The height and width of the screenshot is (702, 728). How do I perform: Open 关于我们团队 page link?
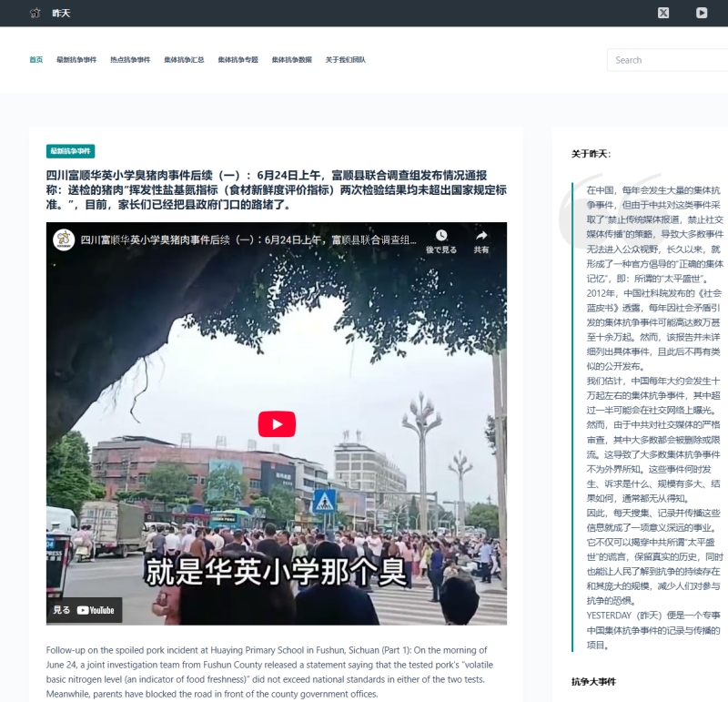pyautogui.click(x=346, y=60)
